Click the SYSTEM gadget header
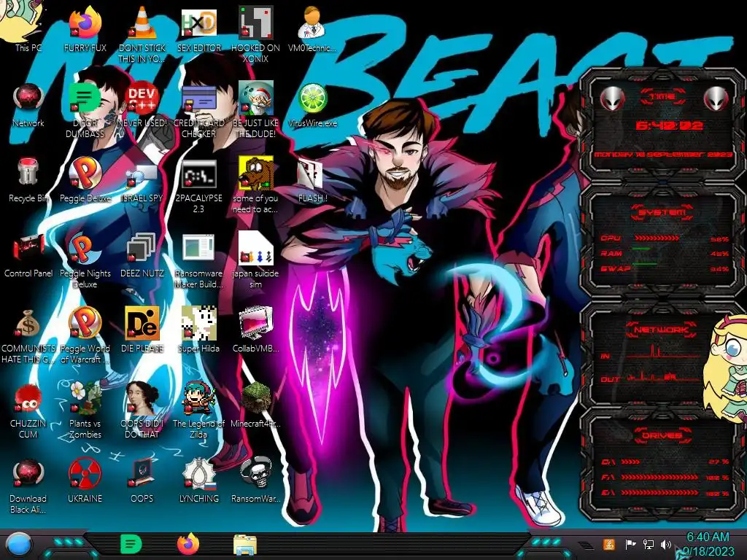This screenshot has width=747, height=560. 662,212
